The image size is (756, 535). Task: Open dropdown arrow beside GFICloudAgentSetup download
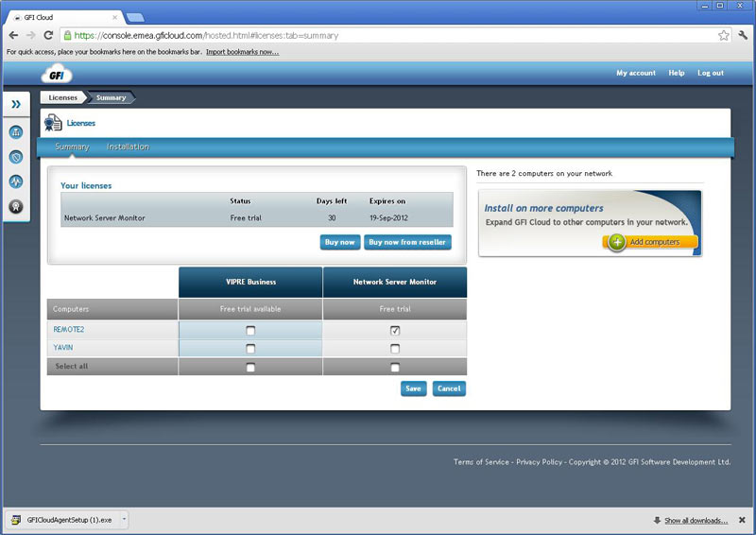pyautogui.click(x=124, y=520)
